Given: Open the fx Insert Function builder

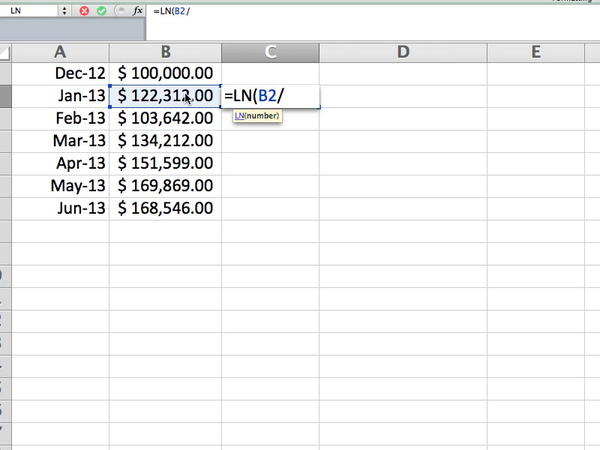Looking at the screenshot, I should click(x=137, y=11).
